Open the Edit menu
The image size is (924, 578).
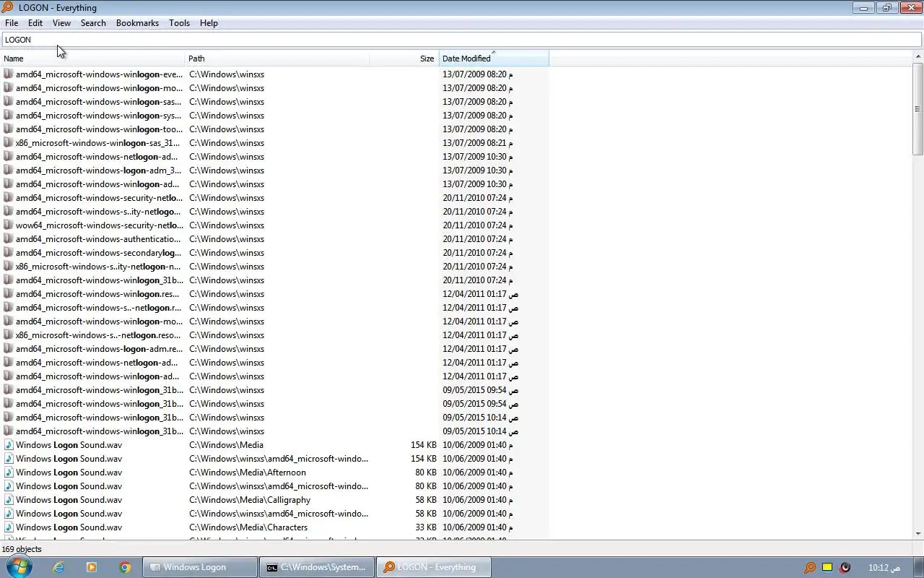[x=35, y=23]
